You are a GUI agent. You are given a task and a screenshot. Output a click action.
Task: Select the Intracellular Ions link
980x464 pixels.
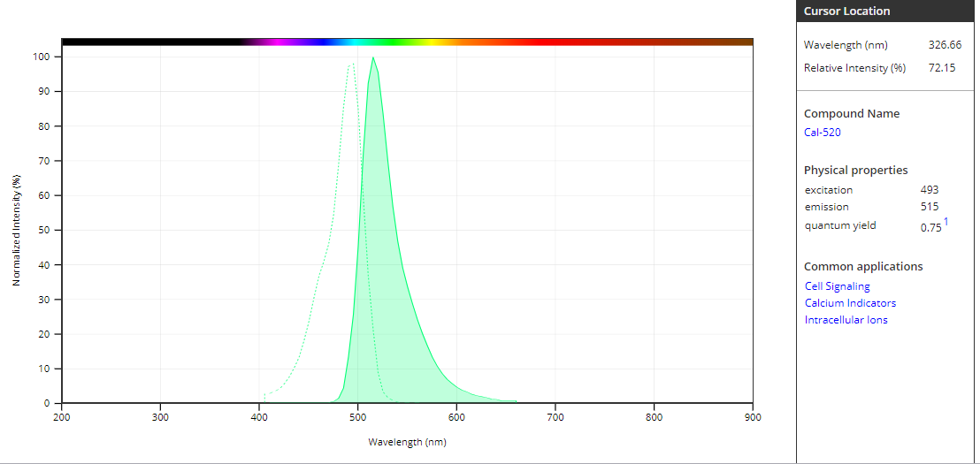(x=846, y=320)
